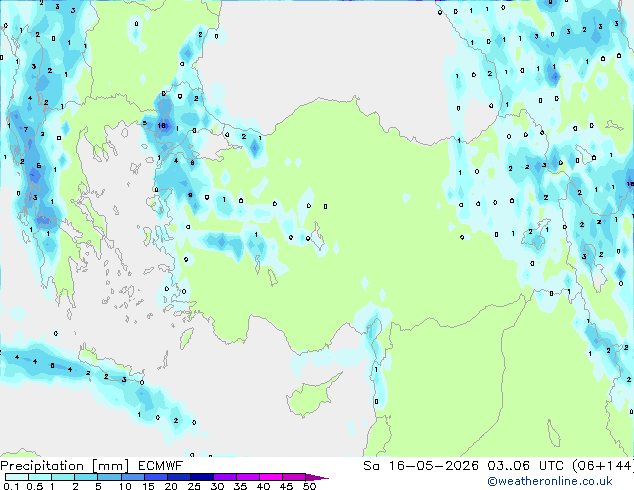Click the purple 30–35 mm legend swatch
The width and height of the screenshot is (634, 490).
coord(225,477)
